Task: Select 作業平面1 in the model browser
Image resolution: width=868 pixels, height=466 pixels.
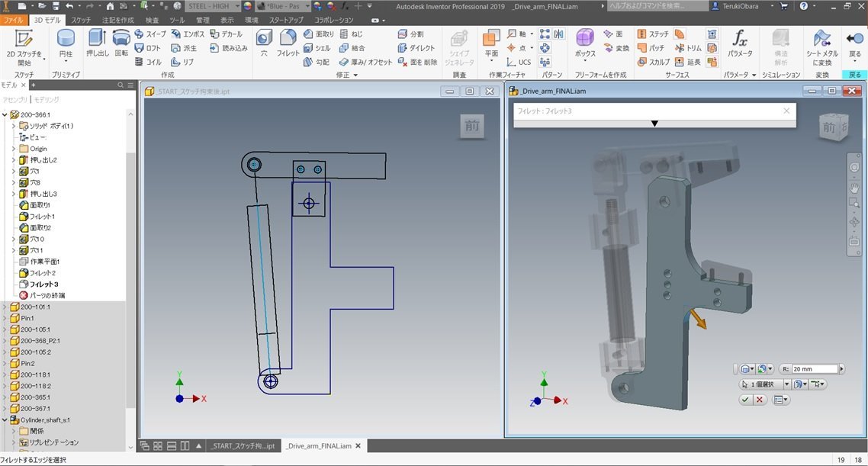Action: pos(40,262)
